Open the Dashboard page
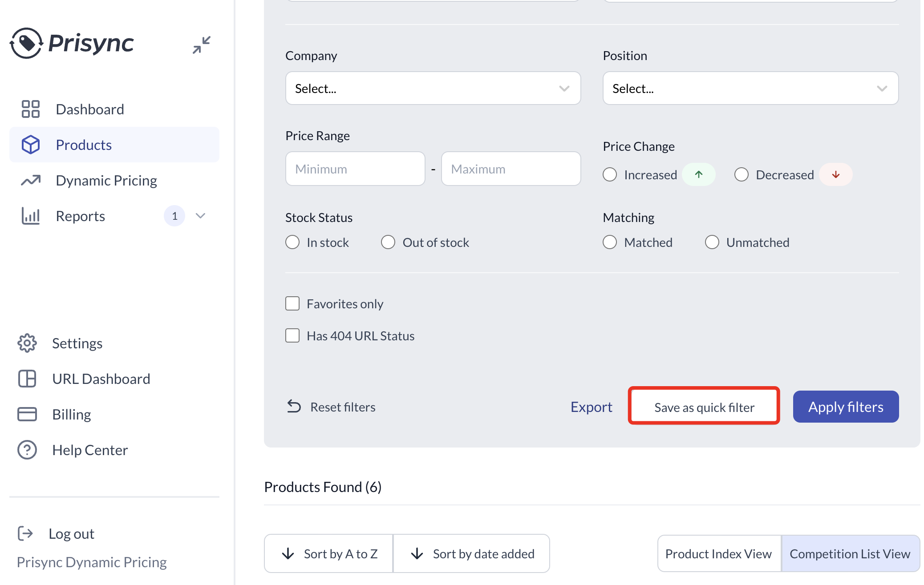The image size is (924, 585). click(89, 109)
